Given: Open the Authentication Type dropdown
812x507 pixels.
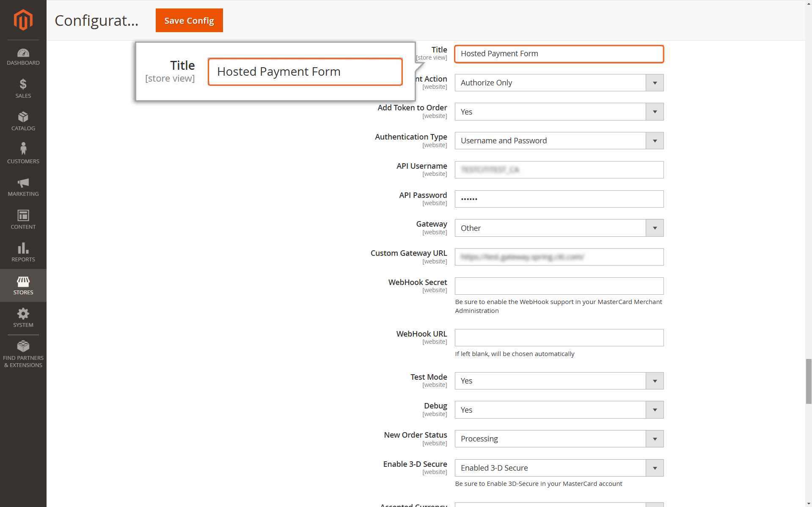Looking at the screenshot, I should pos(559,141).
